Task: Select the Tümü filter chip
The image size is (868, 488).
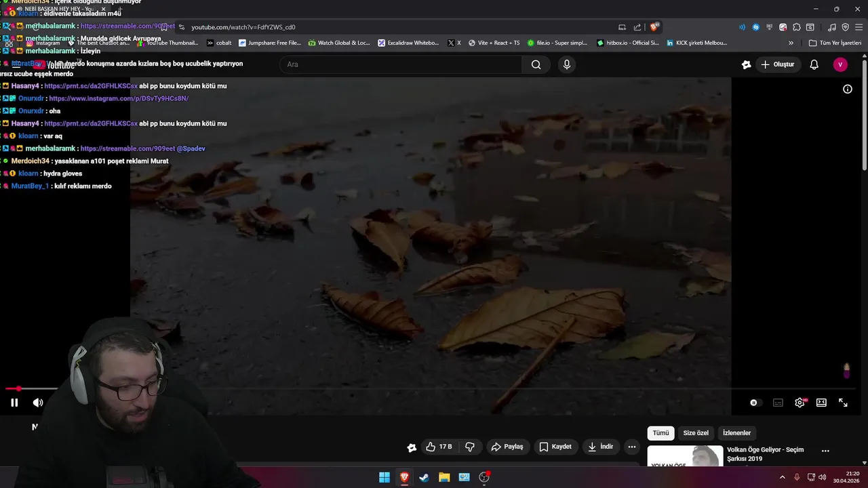Action: (660, 433)
